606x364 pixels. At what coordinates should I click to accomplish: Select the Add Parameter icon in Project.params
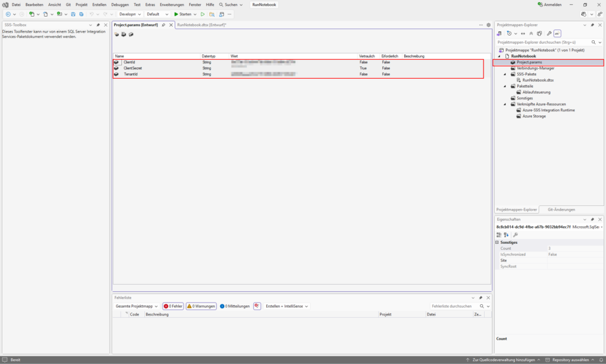[x=117, y=34]
